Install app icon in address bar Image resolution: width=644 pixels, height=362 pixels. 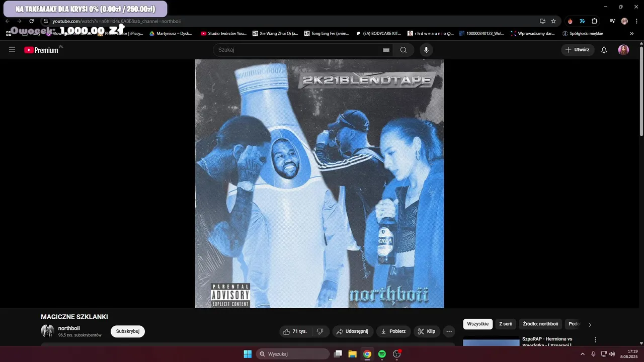pyautogui.click(x=542, y=21)
